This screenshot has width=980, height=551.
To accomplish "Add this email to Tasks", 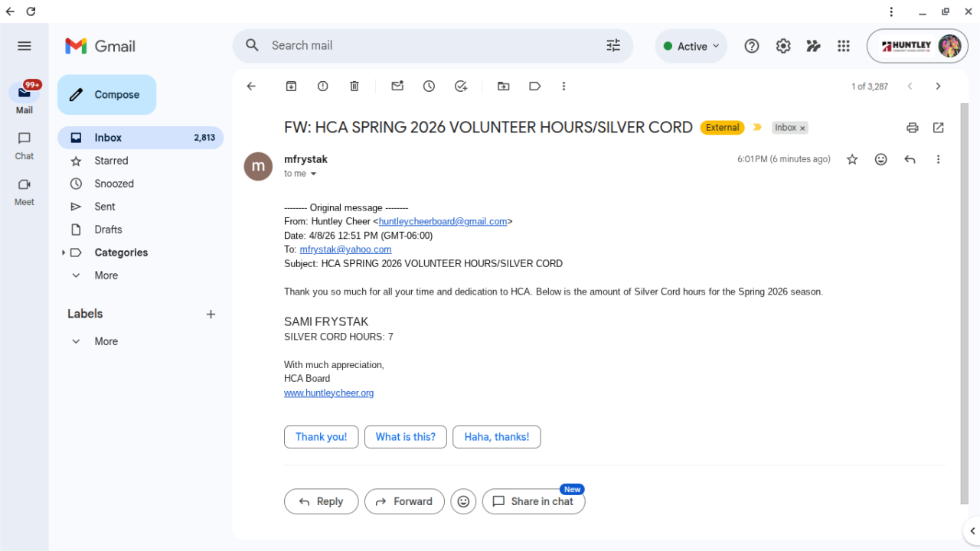I will (461, 86).
